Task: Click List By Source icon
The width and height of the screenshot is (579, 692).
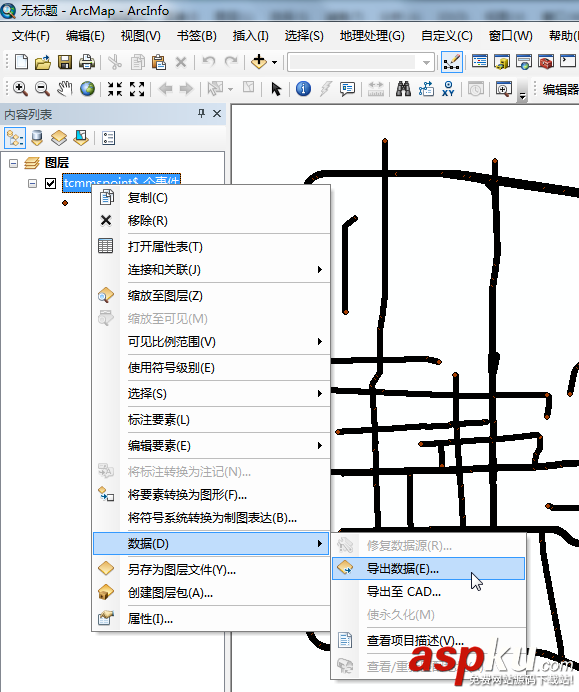Action: coord(37,138)
